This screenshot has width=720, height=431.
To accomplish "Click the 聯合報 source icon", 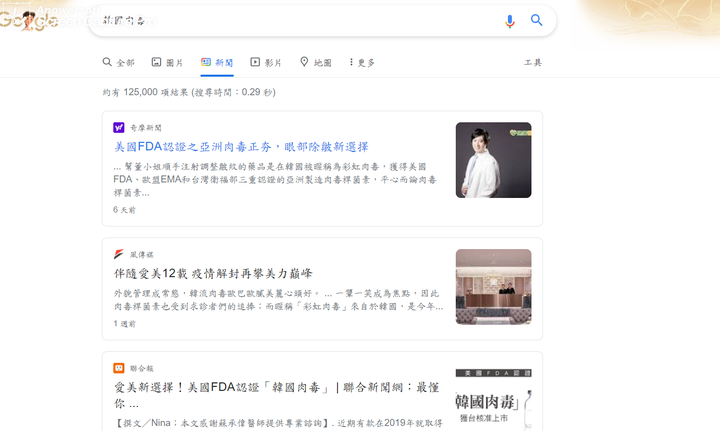I will (x=118, y=368).
